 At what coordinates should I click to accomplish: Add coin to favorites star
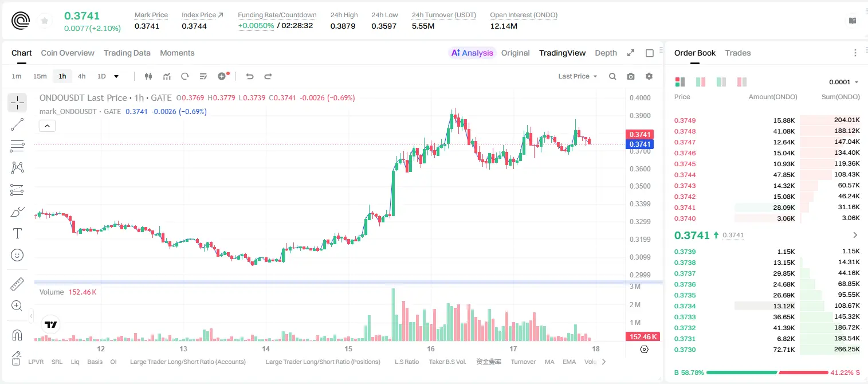(x=45, y=21)
